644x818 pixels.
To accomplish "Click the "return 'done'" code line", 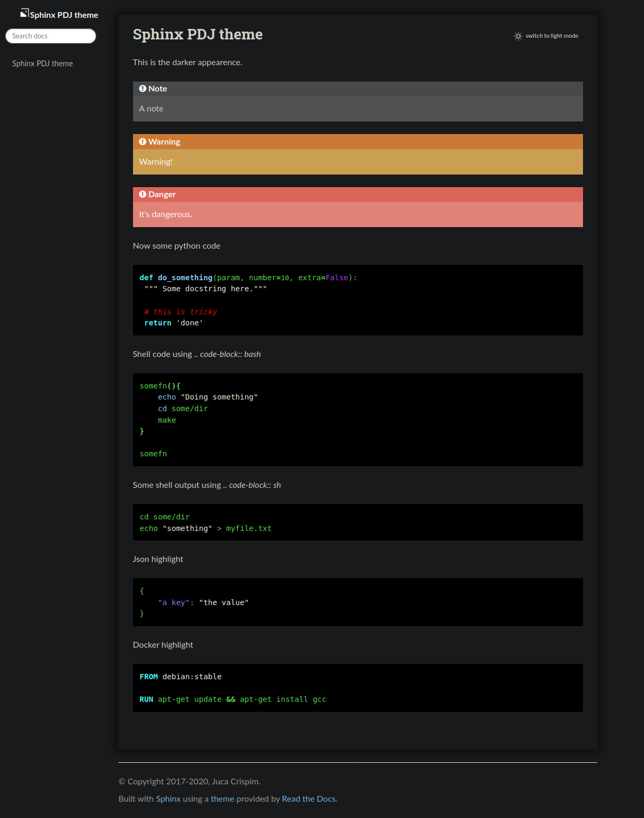I will point(173,323).
